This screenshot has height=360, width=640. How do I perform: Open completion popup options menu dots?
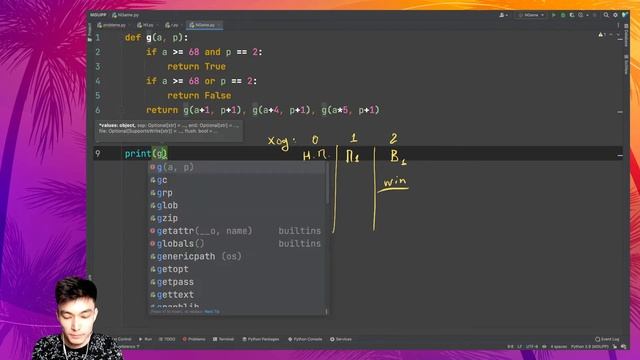point(326,312)
